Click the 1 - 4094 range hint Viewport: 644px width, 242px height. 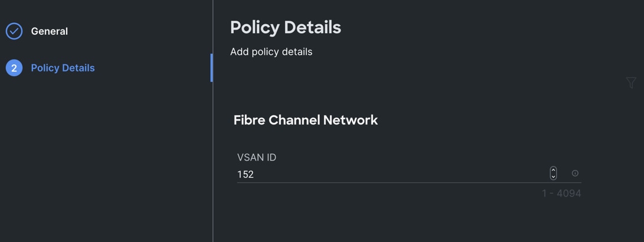pyautogui.click(x=561, y=194)
